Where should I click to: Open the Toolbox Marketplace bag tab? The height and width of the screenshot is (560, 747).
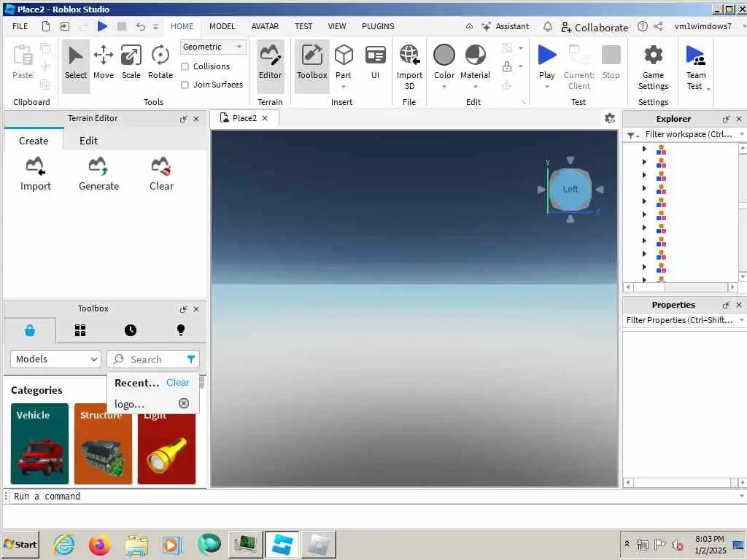pos(29,330)
